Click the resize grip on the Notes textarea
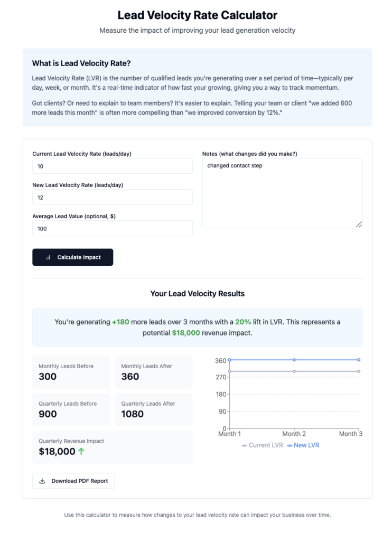Viewport: 392px width, 541px height. tap(359, 225)
